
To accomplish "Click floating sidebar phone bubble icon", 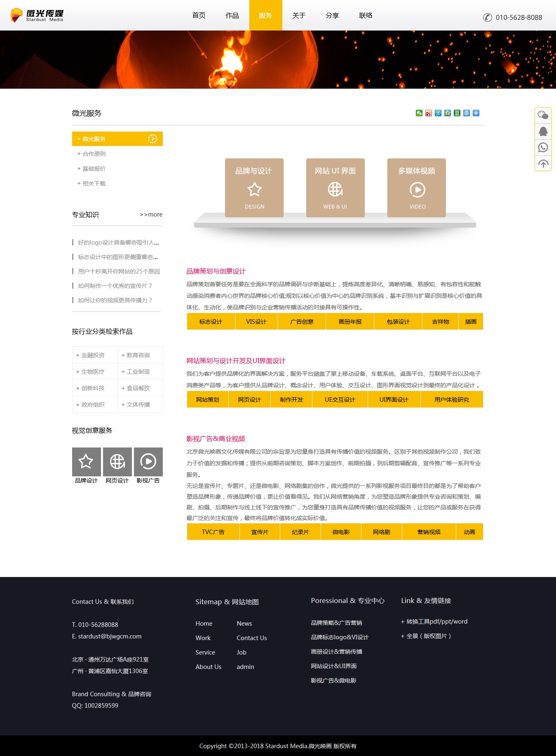I will pyautogui.click(x=543, y=147).
